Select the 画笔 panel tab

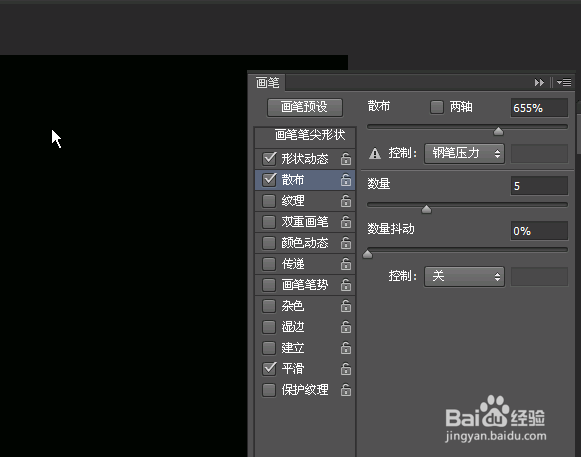tap(268, 82)
